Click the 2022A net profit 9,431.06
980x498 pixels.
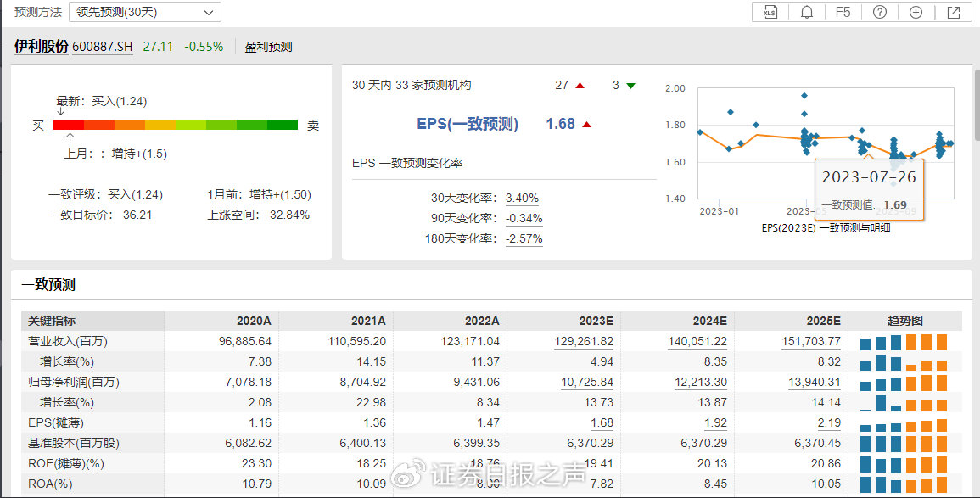[x=476, y=383]
